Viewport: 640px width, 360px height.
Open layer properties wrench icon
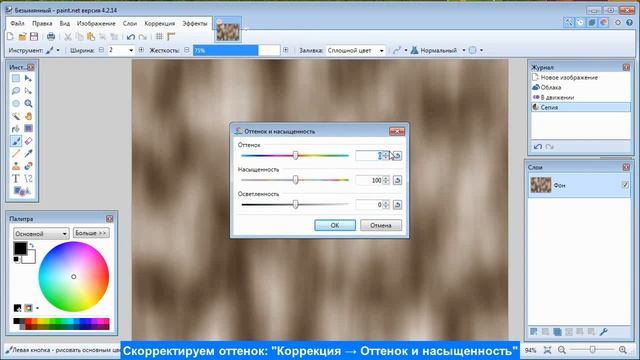604,332
